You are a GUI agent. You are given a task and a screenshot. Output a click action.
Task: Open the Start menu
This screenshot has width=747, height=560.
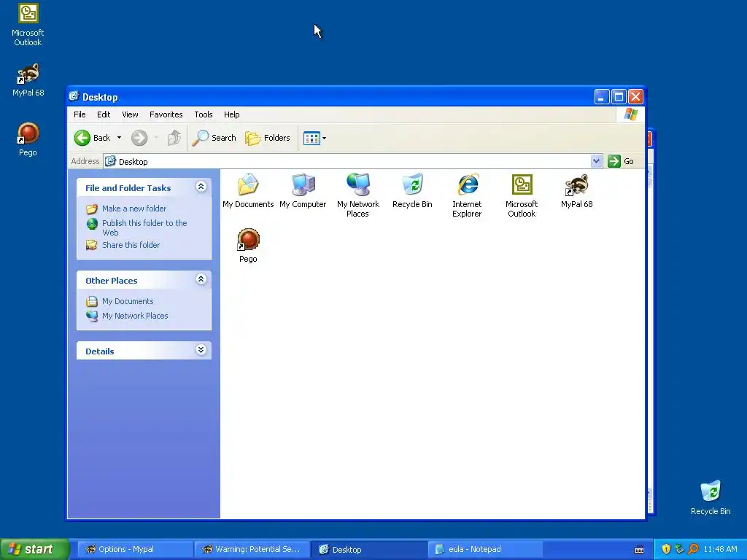pos(34,550)
